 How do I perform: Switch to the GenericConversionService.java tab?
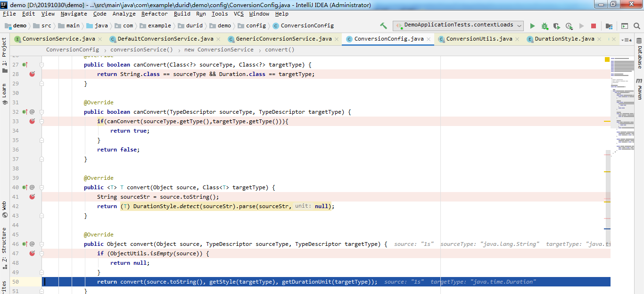[x=283, y=39]
